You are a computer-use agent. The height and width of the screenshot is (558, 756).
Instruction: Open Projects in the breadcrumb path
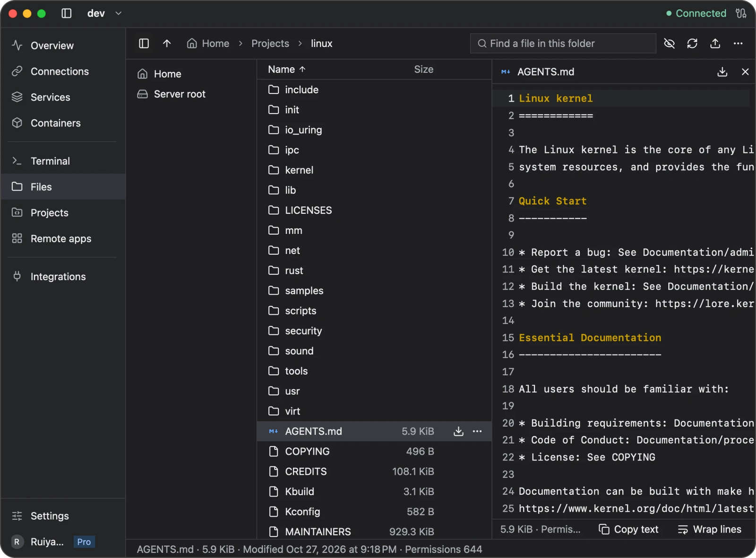270,43
